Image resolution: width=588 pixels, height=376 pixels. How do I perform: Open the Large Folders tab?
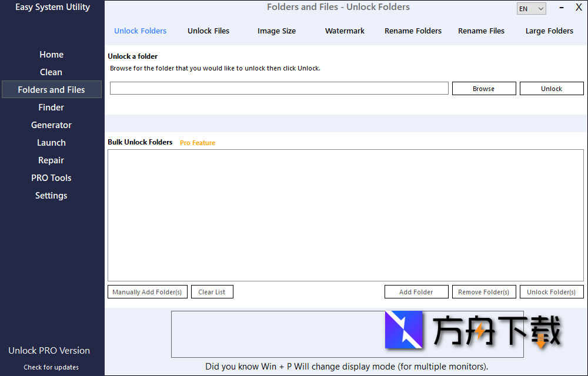pos(549,31)
